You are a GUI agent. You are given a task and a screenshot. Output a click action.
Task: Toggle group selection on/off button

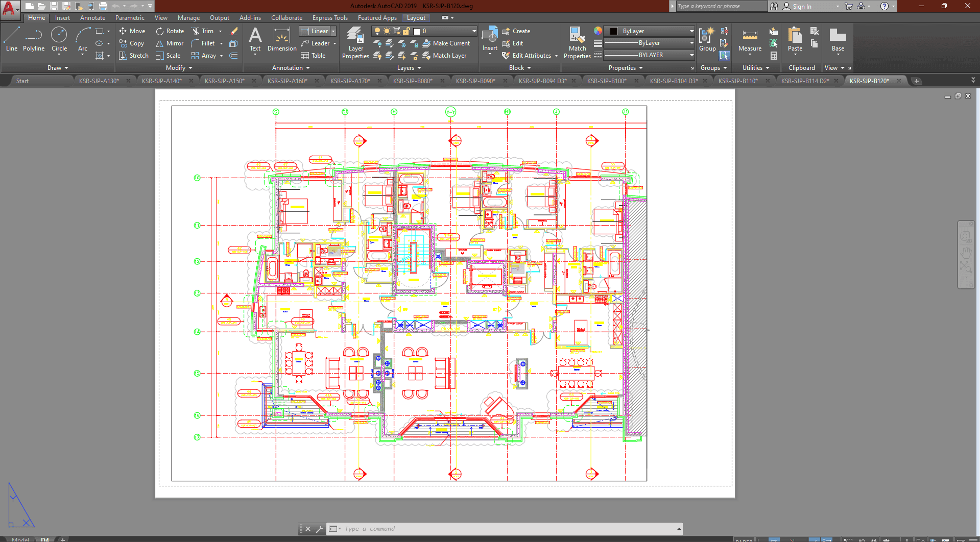(x=724, y=56)
